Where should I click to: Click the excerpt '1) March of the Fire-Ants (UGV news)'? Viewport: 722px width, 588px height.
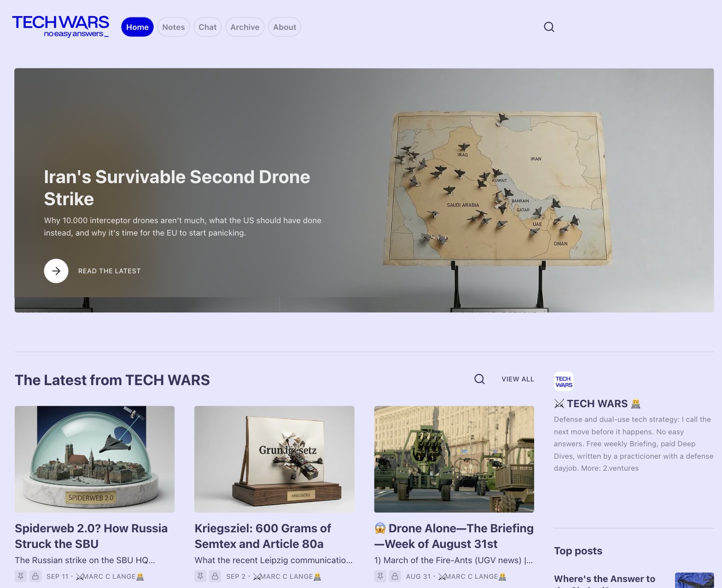(x=454, y=560)
